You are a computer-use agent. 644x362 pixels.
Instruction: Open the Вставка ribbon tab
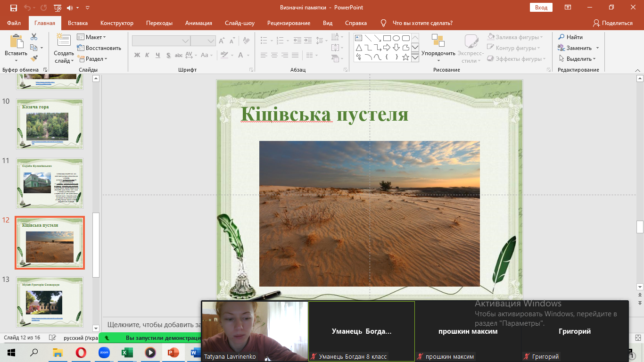point(78,23)
